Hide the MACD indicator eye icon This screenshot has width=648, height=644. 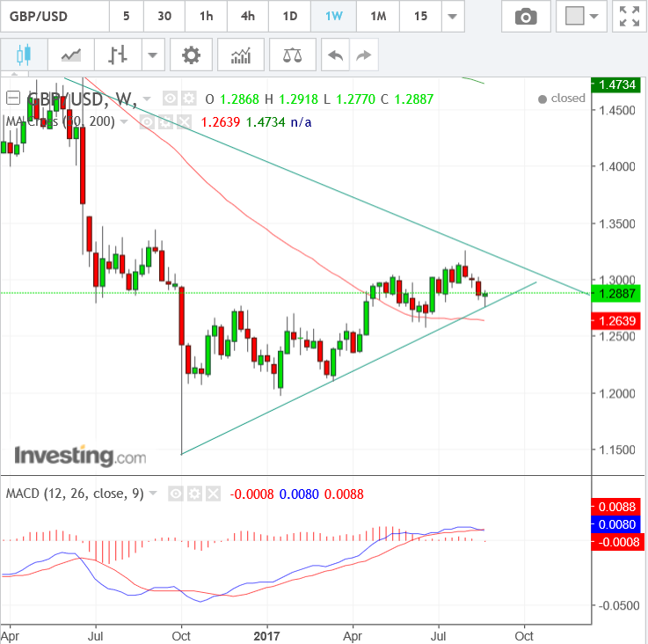pos(176,494)
